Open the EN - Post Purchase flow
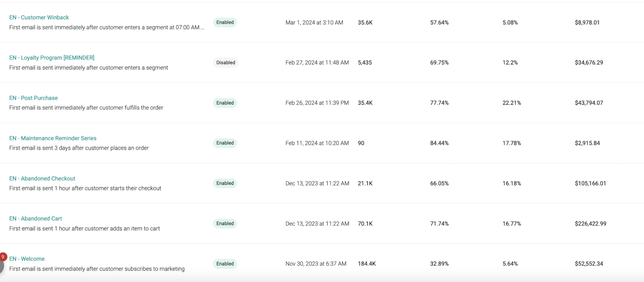This screenshot has height=282, width=644. [x=34, y=98]
